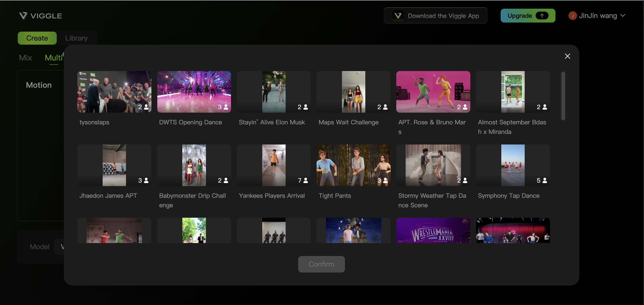This screenshot has height=305, width=644.
Task: Expand the JinJin wang account dropdown
Action: (623, 16)
